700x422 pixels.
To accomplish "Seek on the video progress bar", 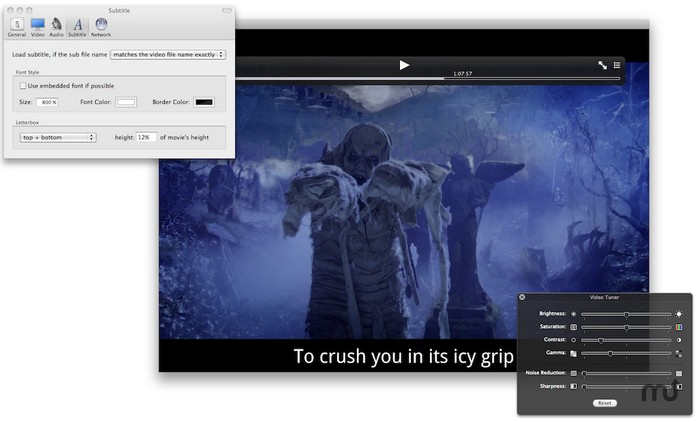I will (x=428, y=79).
